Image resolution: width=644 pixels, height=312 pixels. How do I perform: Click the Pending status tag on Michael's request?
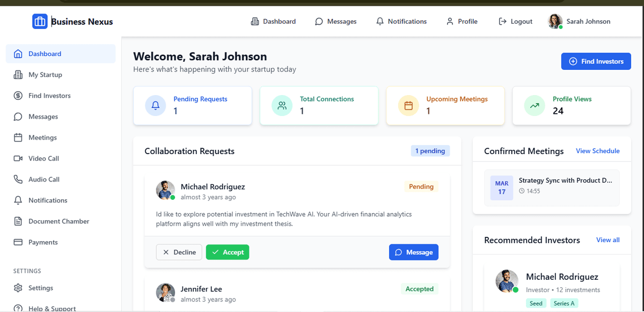(x=421, y=186)
